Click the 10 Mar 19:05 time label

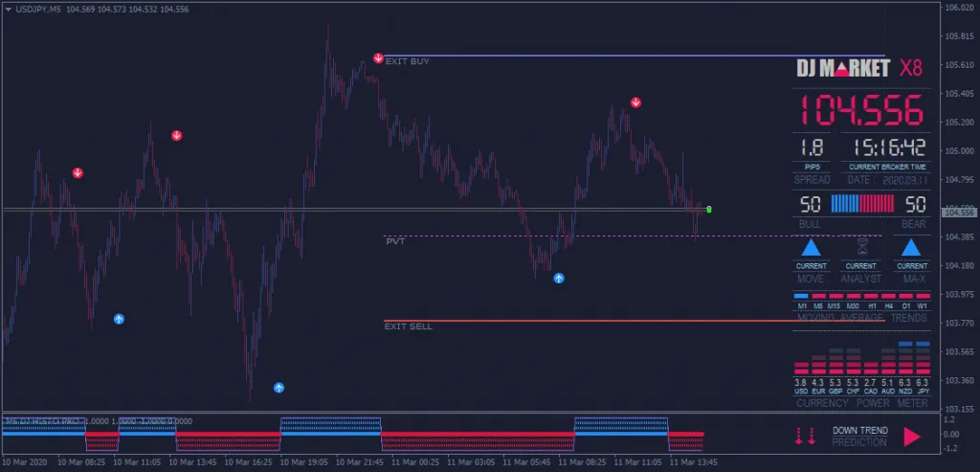(302, 462)
